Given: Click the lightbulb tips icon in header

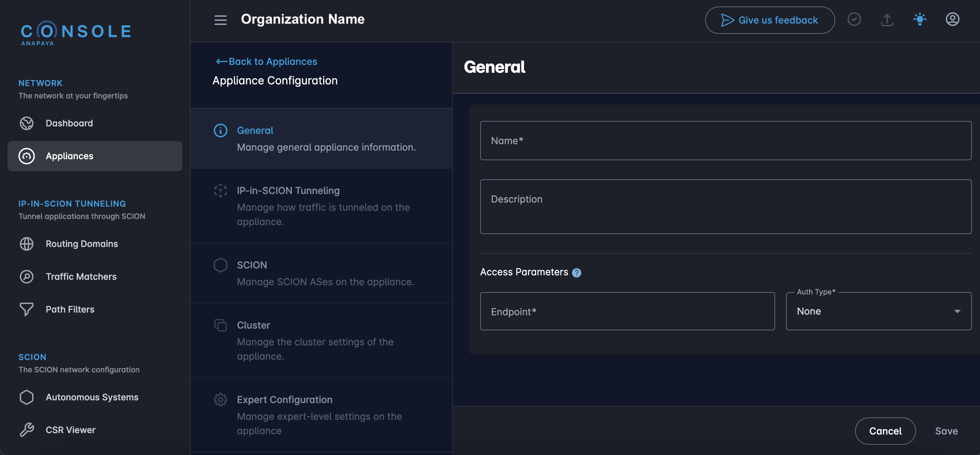Looking at the screenshot, I should [920, 19].
